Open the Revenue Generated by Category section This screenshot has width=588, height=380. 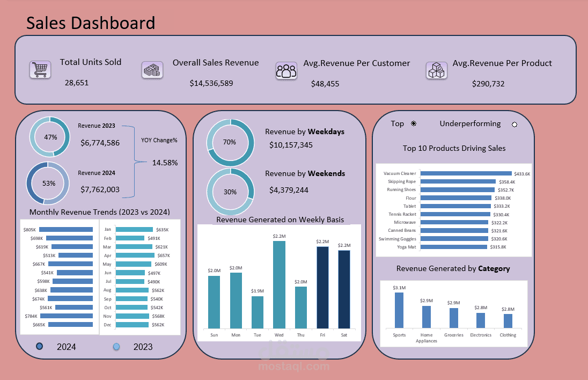coord(453,268)
